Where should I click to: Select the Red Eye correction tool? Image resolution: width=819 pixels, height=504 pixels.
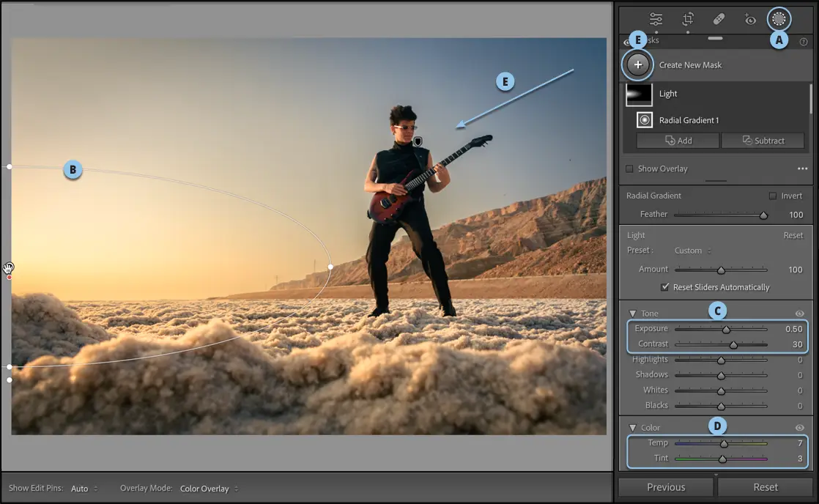tap(750, 20)
